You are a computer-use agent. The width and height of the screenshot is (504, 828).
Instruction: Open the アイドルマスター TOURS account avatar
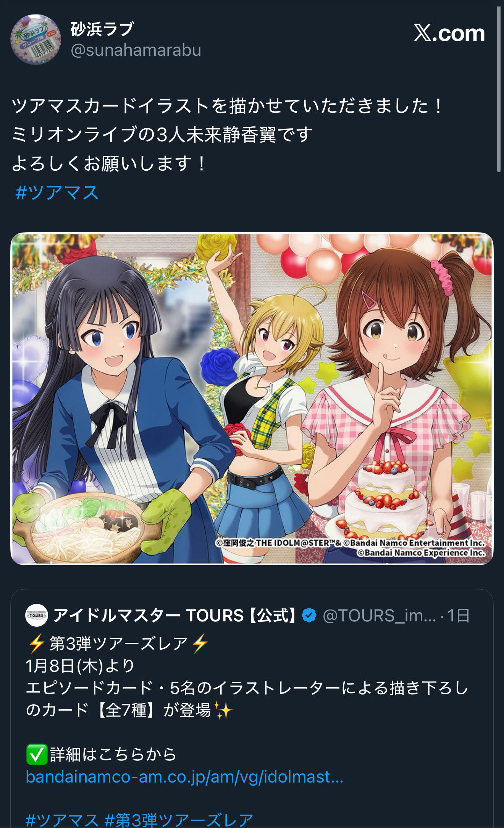point(37,615)
